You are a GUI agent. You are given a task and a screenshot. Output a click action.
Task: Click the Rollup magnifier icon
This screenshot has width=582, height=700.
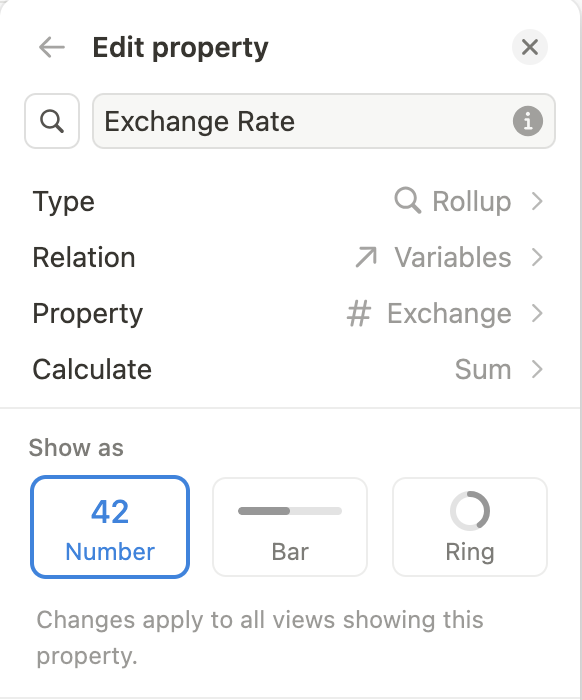407,201
